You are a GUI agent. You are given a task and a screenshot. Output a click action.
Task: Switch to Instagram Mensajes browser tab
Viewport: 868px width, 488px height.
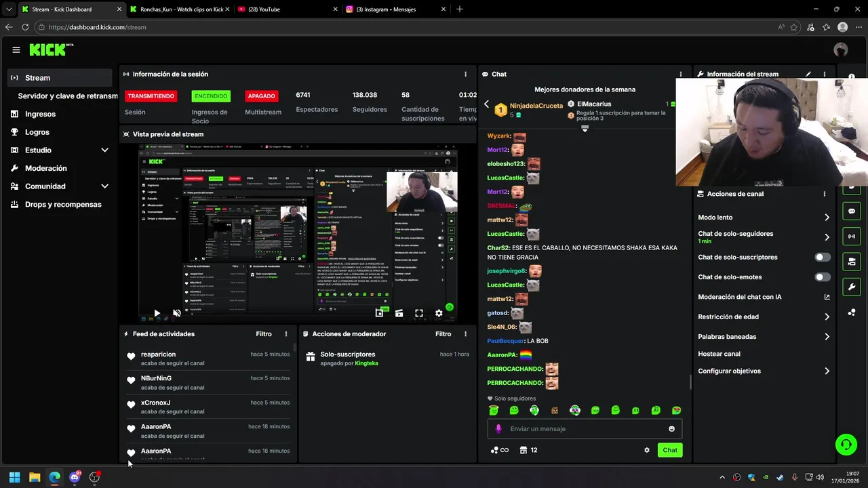tap(396, 9)
